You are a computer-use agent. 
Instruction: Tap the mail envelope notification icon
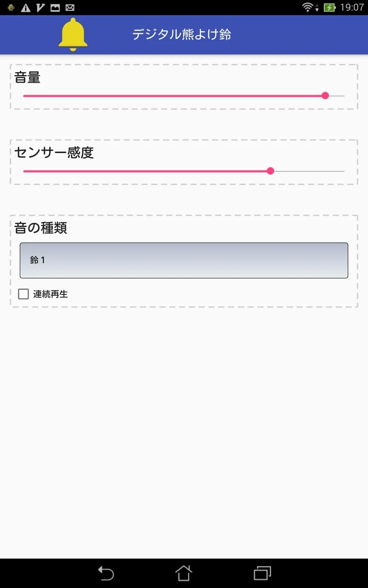tap(70, 8)
